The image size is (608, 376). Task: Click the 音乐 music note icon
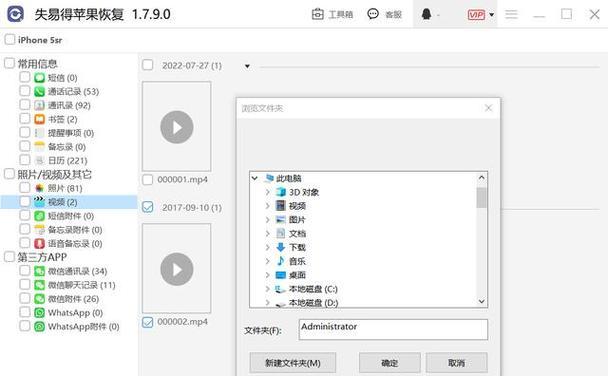click(x=281, y=261)
